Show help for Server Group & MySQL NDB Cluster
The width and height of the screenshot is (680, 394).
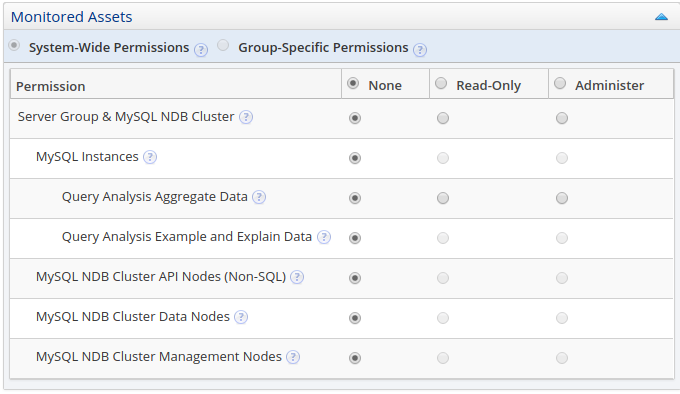click(246, 117)
